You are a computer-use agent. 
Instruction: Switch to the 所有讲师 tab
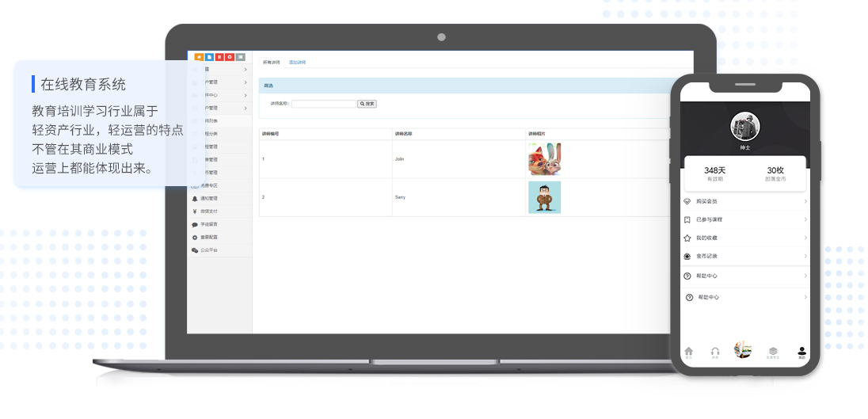point(271,62)
